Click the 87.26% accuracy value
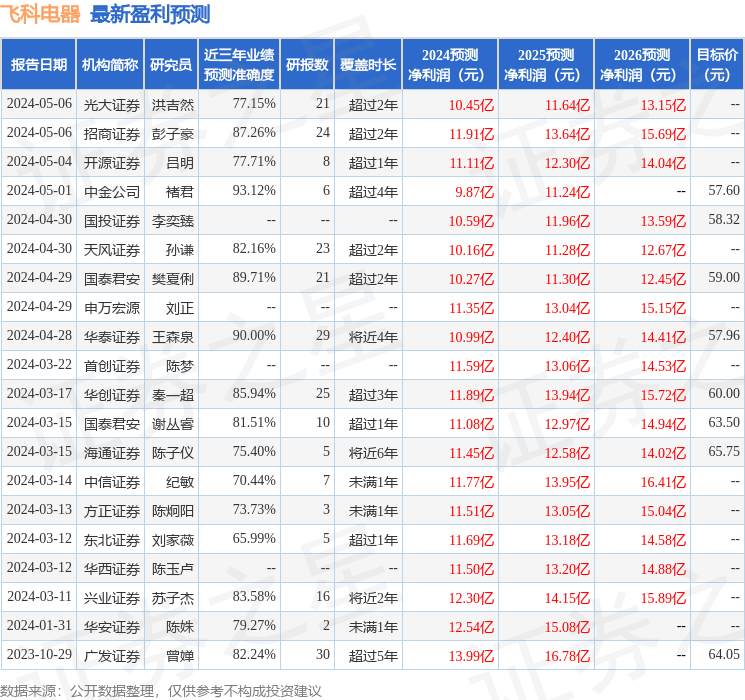 pos(254,133)
